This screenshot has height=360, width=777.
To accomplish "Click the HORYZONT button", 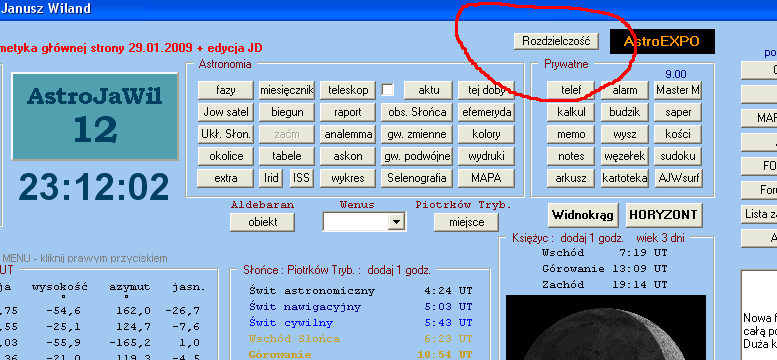I will (x=664, y=215).
